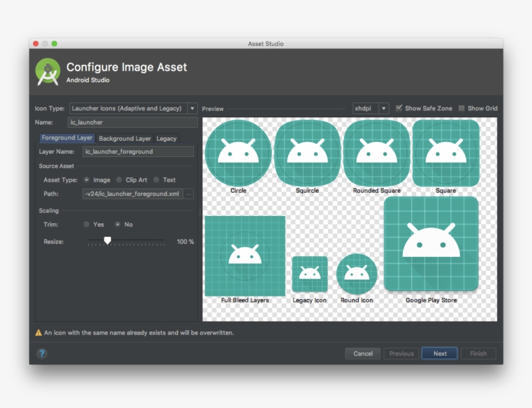Zoom the Asset Studio window with green button

tap(54, 43)
